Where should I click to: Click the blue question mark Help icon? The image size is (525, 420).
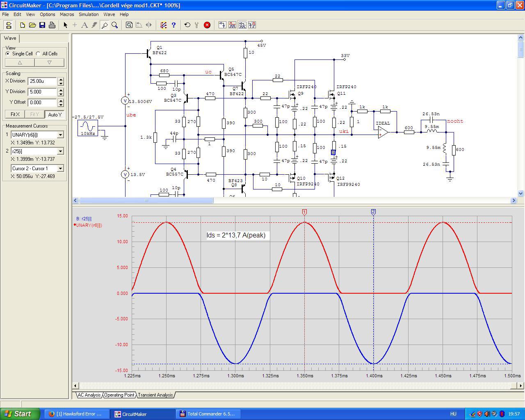[173, 25]
